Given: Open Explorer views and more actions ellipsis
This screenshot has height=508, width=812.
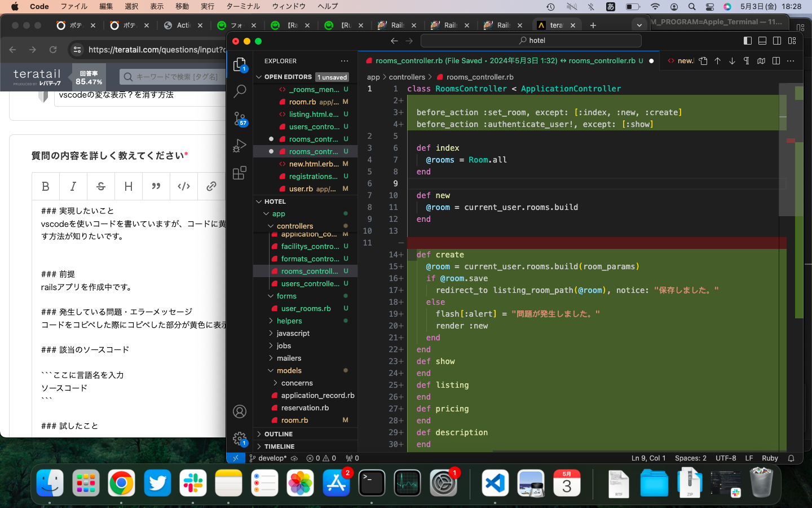Looking at the screenshot, I should click(x=345, y=61).
